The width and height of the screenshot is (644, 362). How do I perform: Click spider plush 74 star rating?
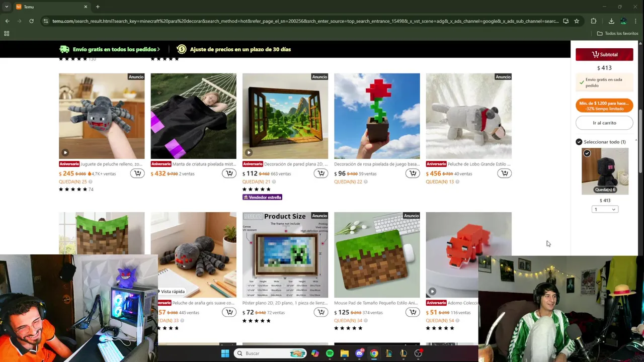[x=76, y=190]
